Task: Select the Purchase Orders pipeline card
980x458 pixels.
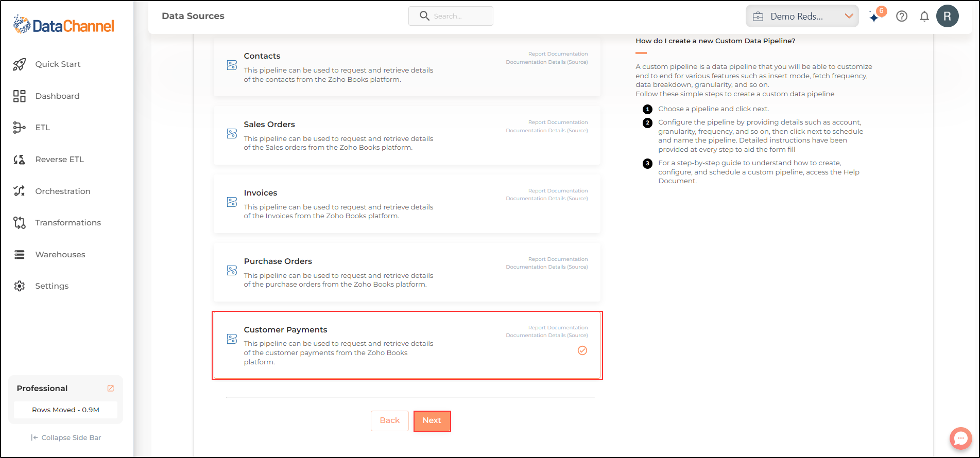Action: point(407,273)
